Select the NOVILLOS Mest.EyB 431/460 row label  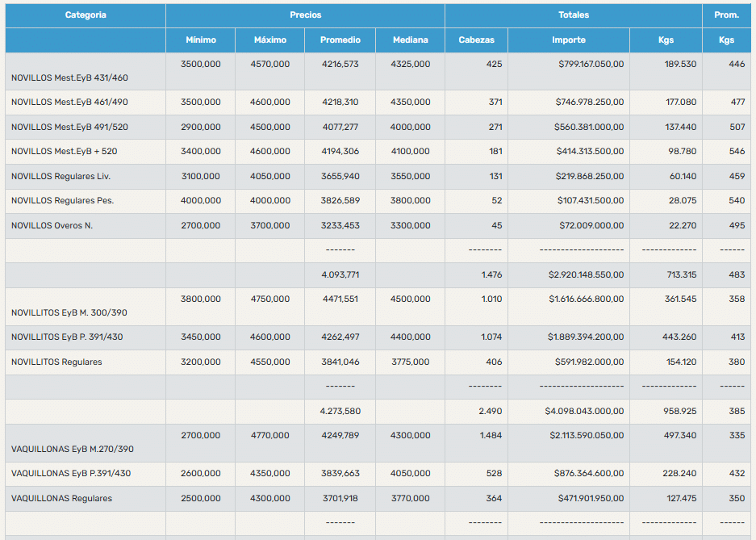point(69,78)
